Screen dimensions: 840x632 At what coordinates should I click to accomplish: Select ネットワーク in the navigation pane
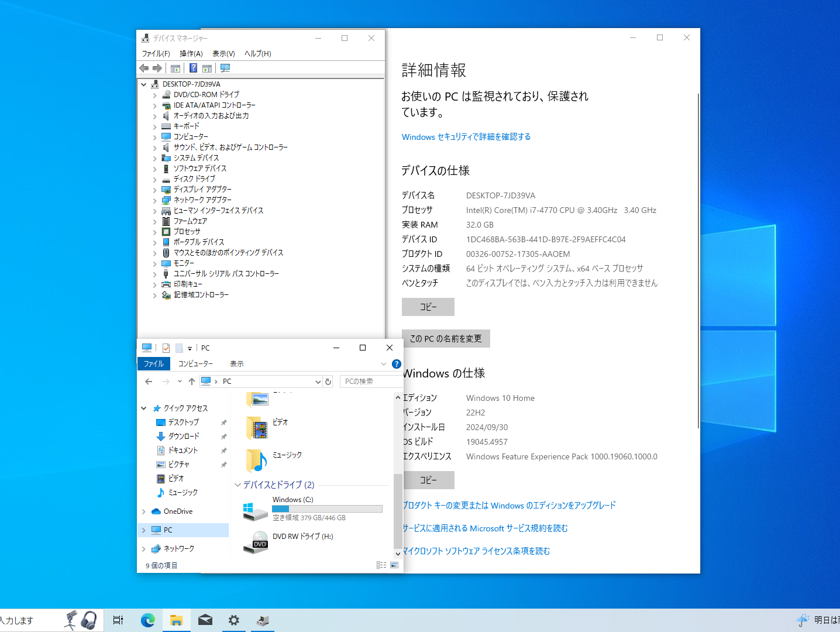(x=179, y=549)
